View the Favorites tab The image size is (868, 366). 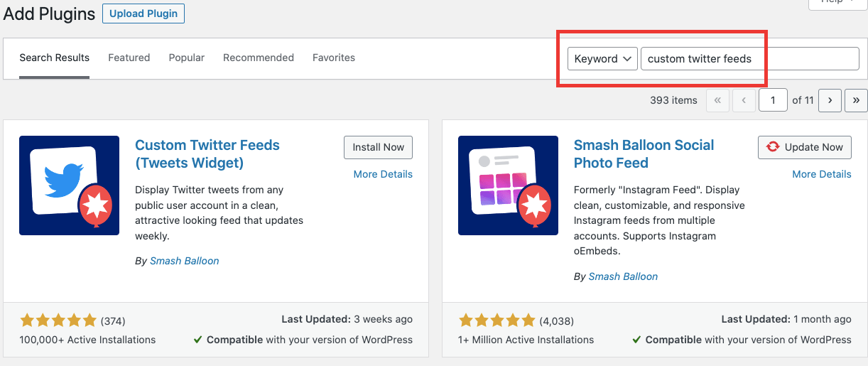pyautogui.click(x=334, y=58)
